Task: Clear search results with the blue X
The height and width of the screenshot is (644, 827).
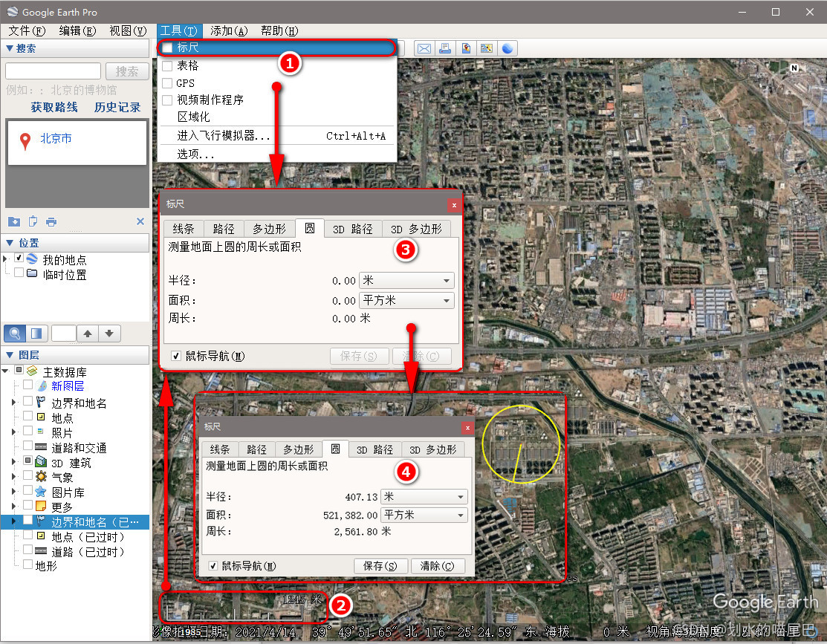Action: 140,221
